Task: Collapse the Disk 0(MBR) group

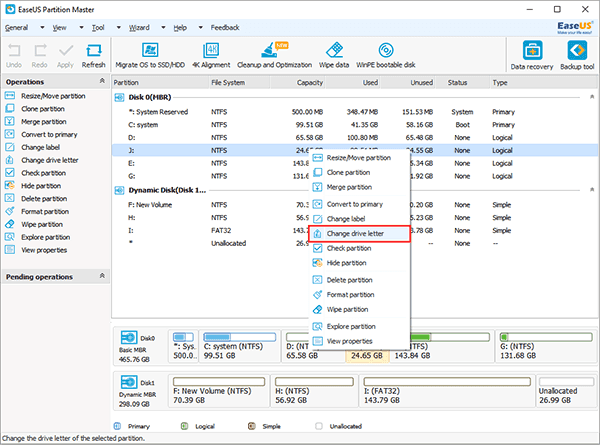Action: 592,97
